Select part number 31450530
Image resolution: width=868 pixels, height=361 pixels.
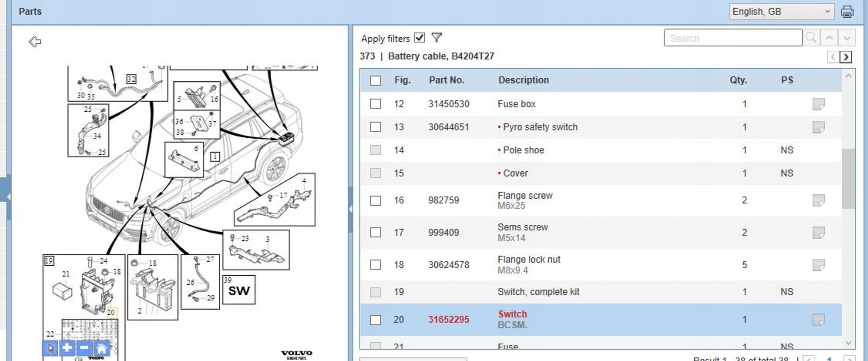[449, 104]
